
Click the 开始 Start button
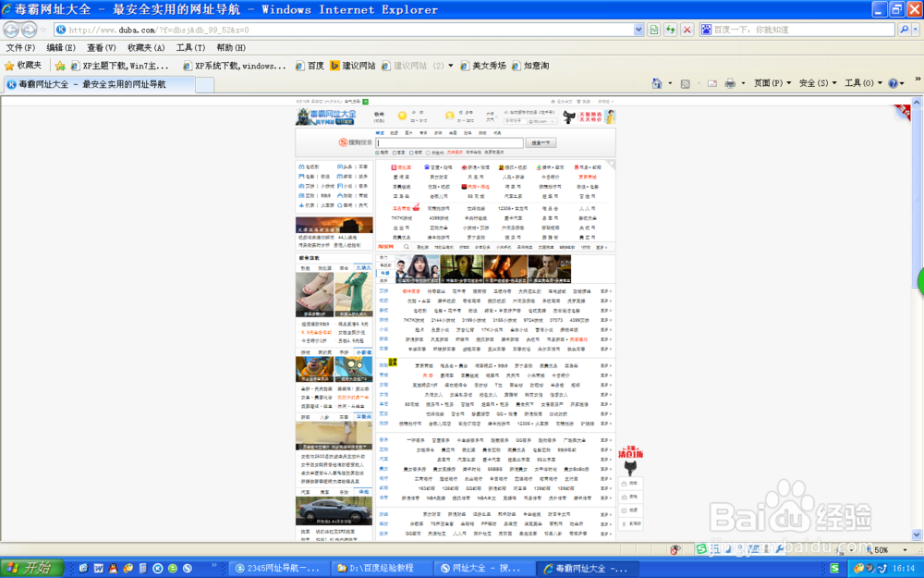(32, 568)
